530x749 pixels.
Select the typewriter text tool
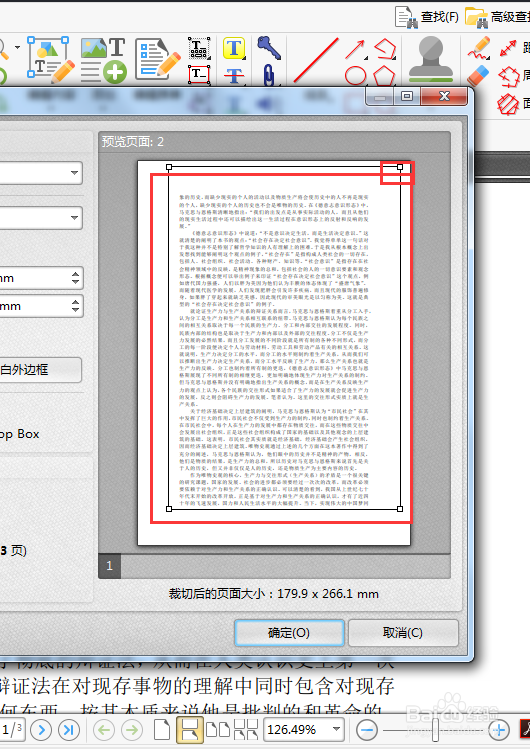click(x=199, y=48)
